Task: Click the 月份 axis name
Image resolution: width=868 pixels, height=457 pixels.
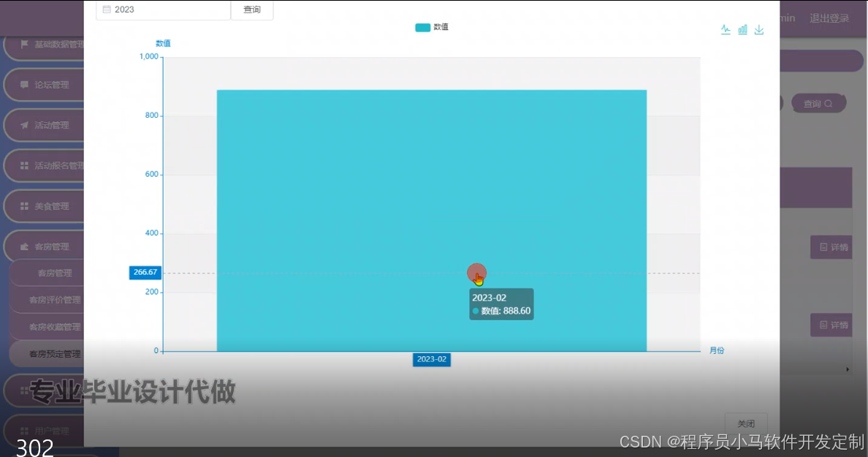Action: (717, 350)
